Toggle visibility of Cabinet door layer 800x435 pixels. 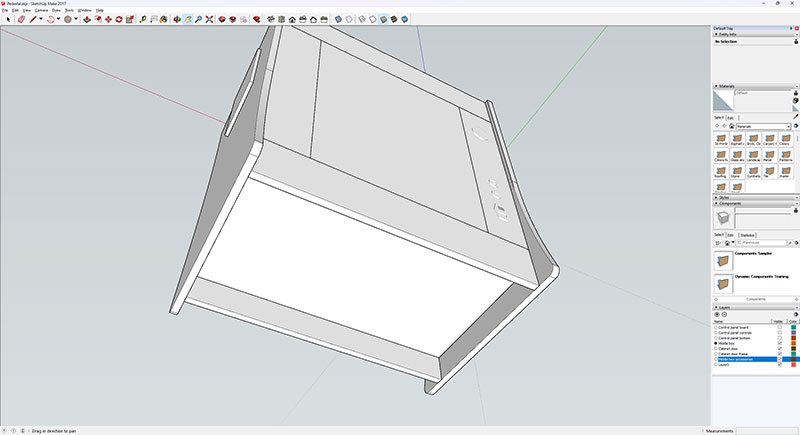coord(780,349)
